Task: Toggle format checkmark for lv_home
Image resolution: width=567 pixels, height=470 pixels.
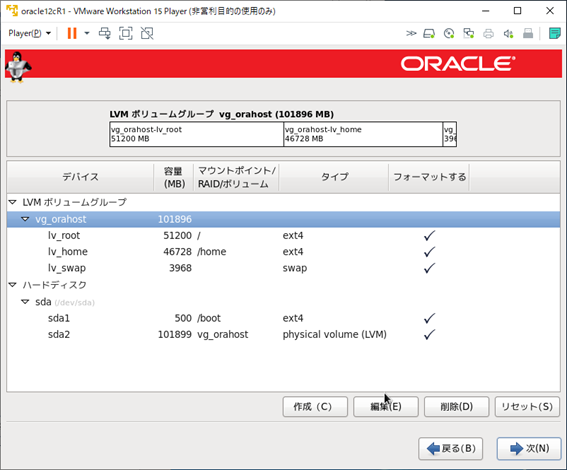Action: click(x=429, y=252)
